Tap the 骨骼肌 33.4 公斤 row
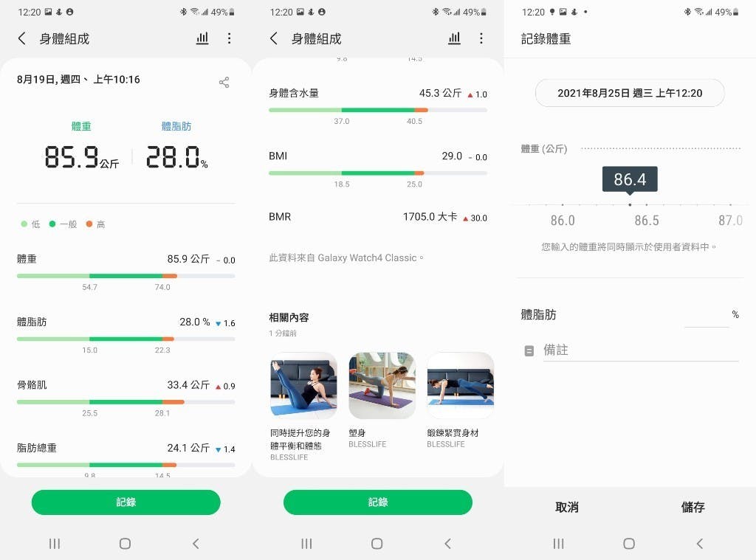This screenshot has height=560, width=756. (126, 398)
